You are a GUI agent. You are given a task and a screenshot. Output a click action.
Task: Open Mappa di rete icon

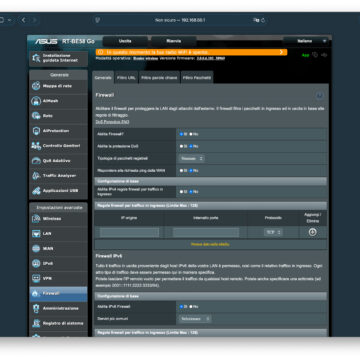pos(36,86)
